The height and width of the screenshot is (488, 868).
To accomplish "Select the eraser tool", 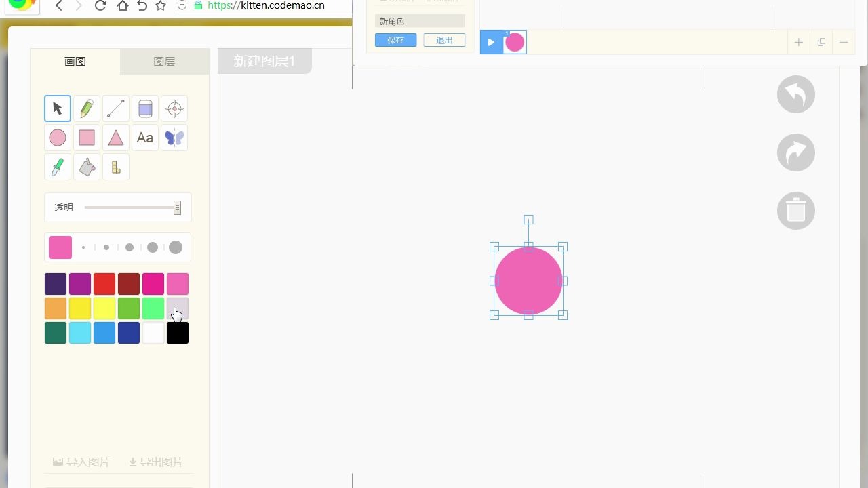I will pos(145,108).
